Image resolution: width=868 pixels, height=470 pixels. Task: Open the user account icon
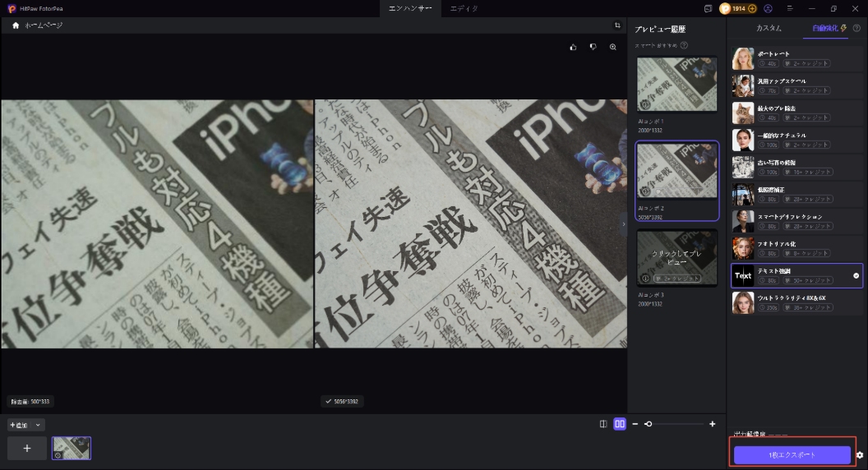coord(768,8)
